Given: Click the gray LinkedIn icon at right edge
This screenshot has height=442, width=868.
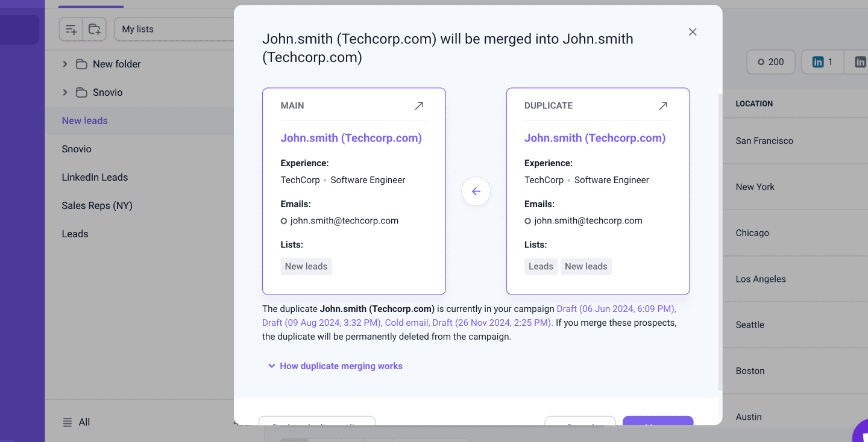Looking at the screenshot, I should click(x=860, y=62).
